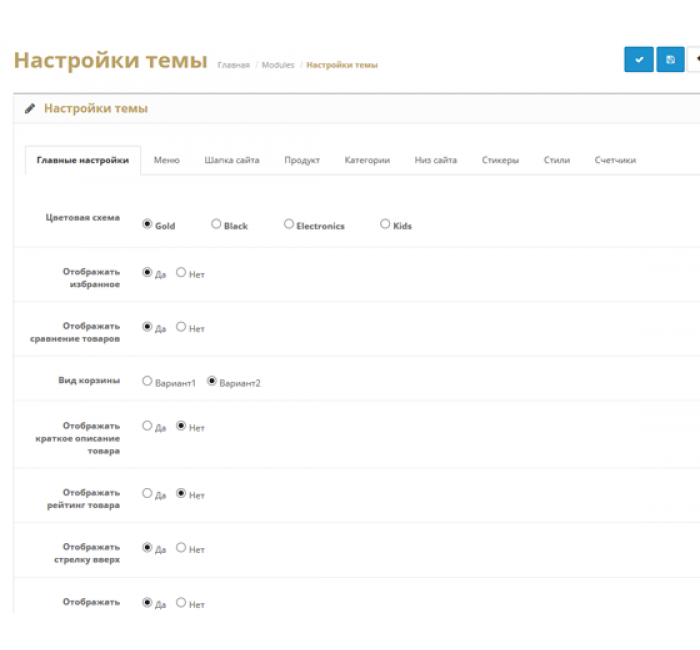Viewport: 700px width, 650px height.
Task: Enable Да for рейтинг товара
Action: coord(147,493)
